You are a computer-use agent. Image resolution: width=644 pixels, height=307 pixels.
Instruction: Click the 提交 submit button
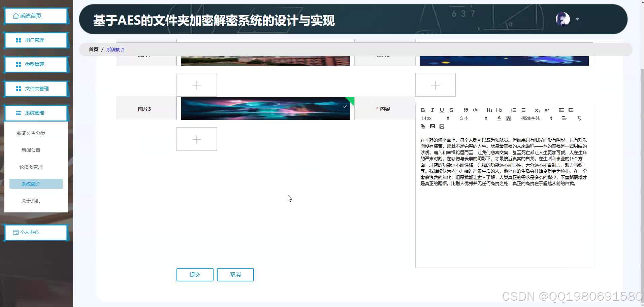(x=195, y=274)
